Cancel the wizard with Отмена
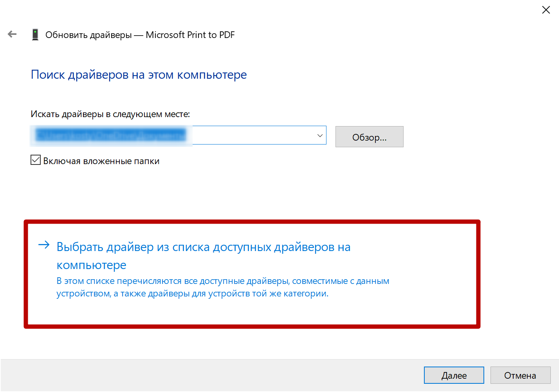The width and height of the screenshot is (559, 392). pyautogui.click(x=520, y=375)
